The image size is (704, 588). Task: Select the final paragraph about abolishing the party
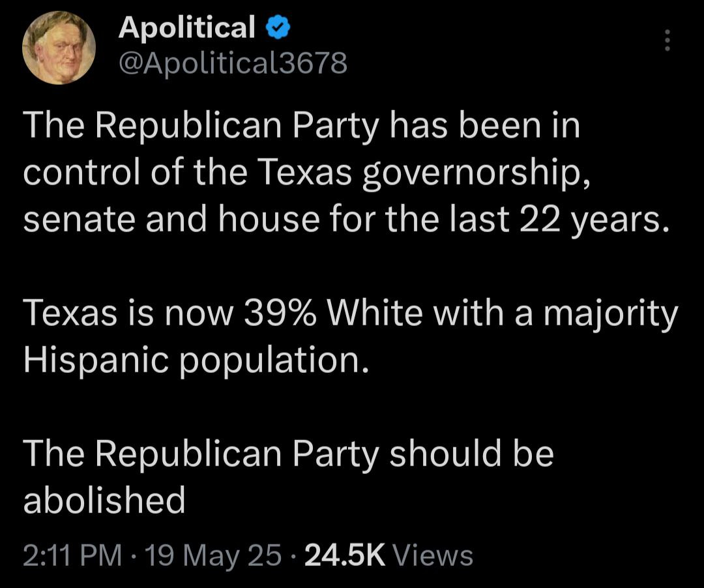click(288, 477)
